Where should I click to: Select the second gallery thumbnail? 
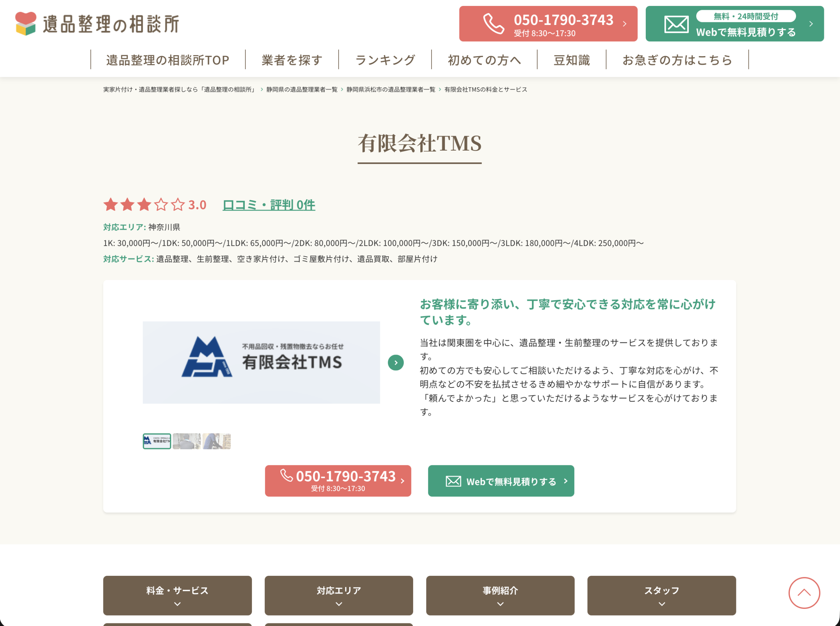[186, 441]
